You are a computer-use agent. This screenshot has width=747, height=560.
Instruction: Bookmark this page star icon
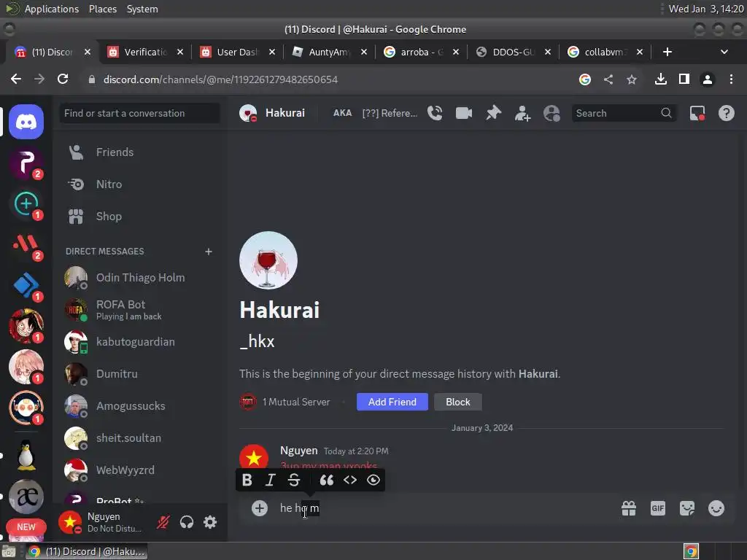(x=631, y=79)
